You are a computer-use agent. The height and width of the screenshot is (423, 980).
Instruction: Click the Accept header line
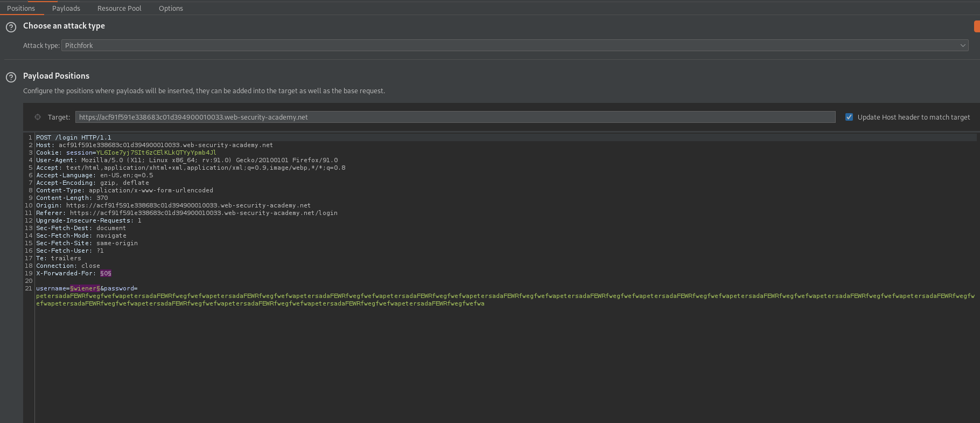191,168
